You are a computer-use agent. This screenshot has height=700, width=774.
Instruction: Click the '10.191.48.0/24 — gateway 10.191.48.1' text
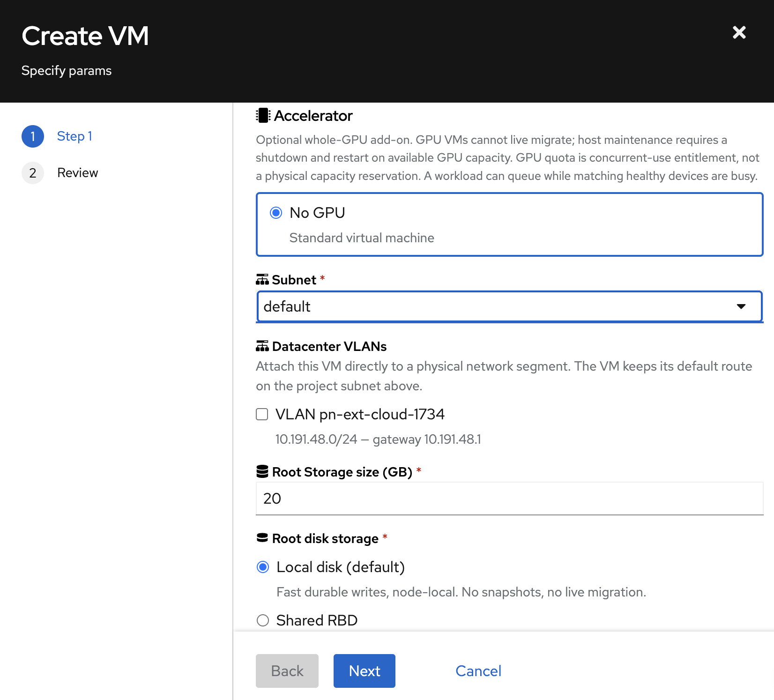click(x=378, y=439)
